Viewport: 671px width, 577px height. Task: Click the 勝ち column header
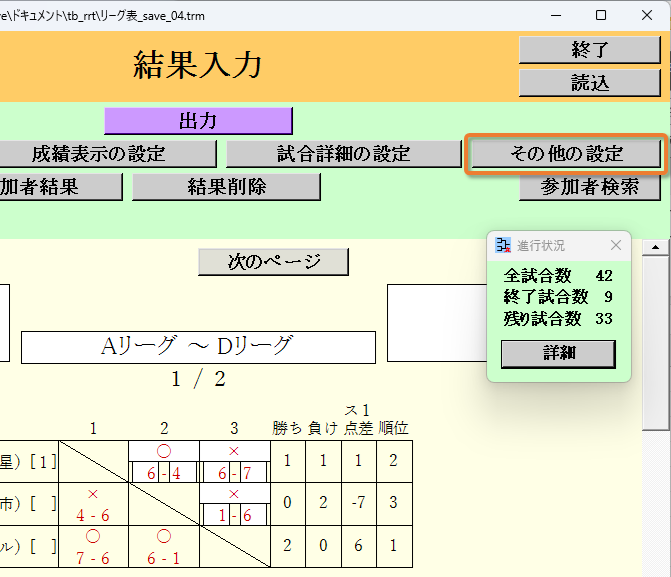coord(287,428)
